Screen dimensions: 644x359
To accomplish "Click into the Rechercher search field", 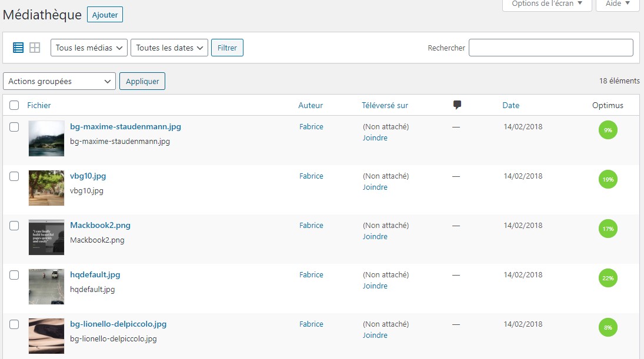I will (550, 48).
